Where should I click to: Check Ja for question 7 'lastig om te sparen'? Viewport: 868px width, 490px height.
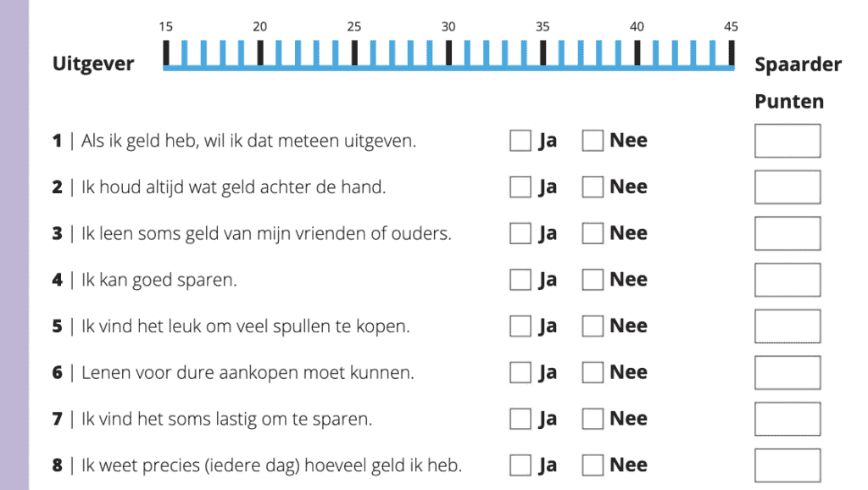[x=520, y=419]
